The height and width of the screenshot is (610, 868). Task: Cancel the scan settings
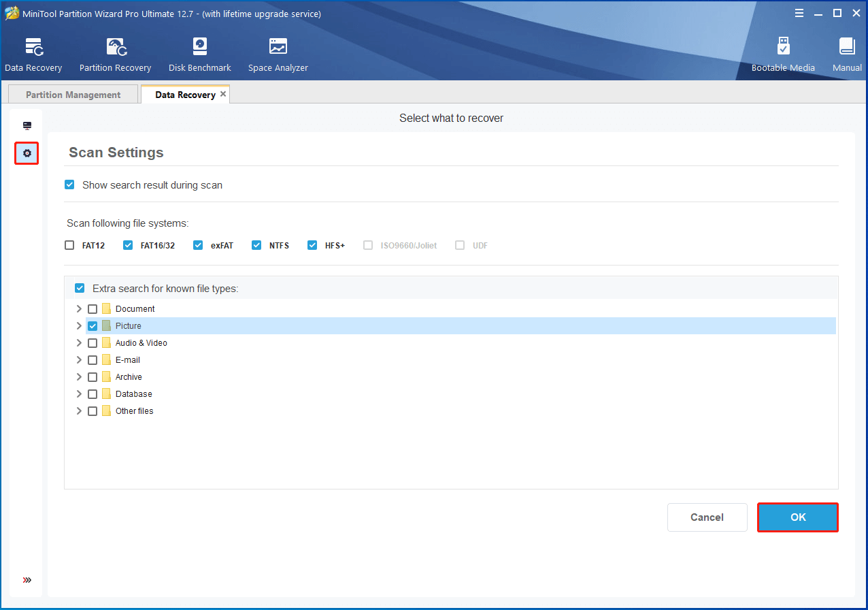coord(707,517)
